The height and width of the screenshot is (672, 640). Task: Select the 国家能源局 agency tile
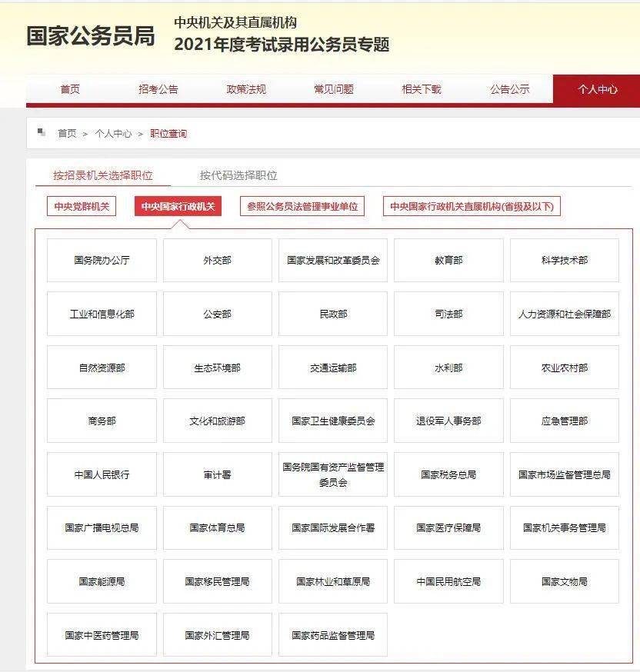(102, 581)
